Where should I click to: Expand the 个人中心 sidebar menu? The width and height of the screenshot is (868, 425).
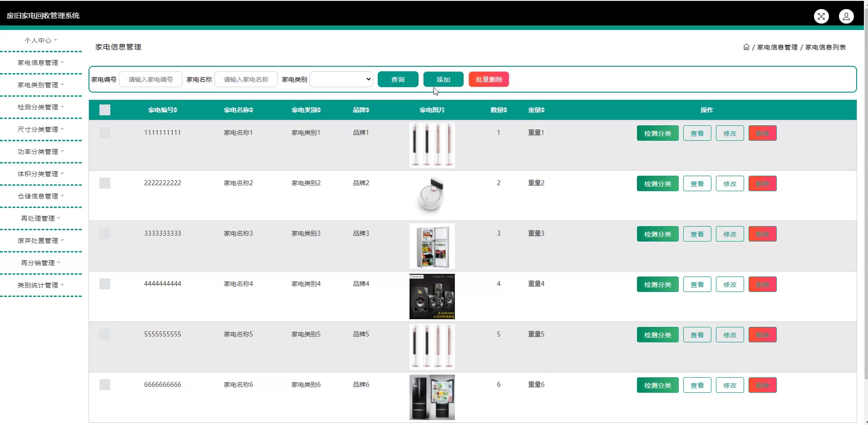tap(40, 40)
